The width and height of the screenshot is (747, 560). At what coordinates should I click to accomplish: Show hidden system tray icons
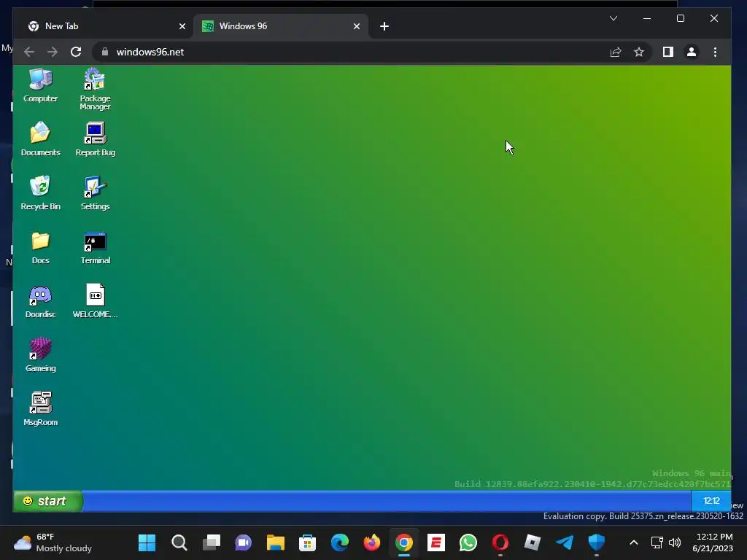click(634, 542)
